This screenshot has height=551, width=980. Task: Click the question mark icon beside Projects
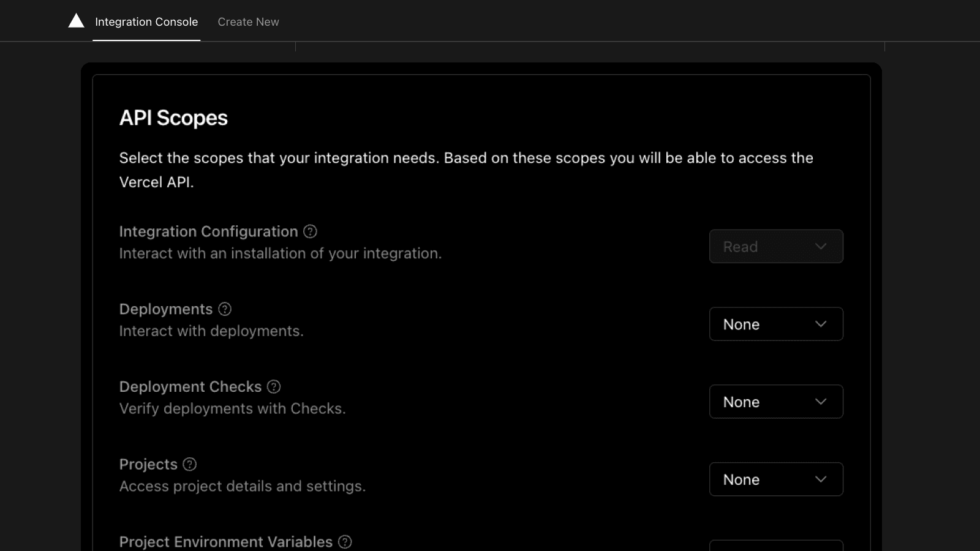(x=190, y=465)
